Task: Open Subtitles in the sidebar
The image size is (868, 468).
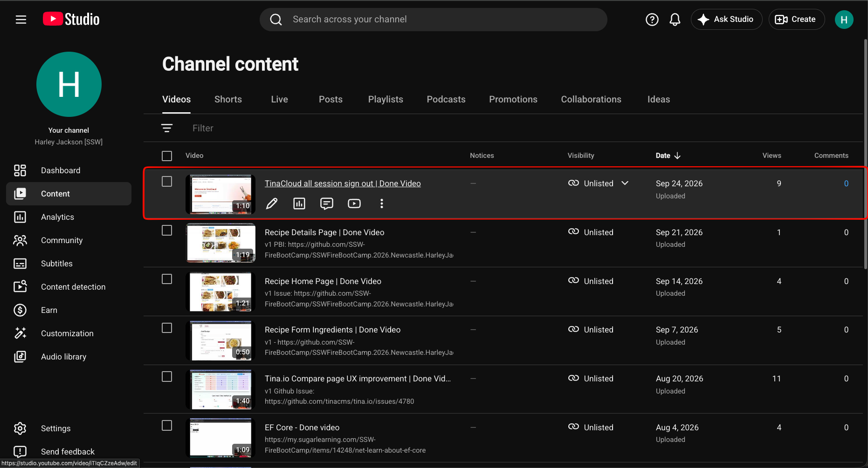Action: click(x=69, y=264)
